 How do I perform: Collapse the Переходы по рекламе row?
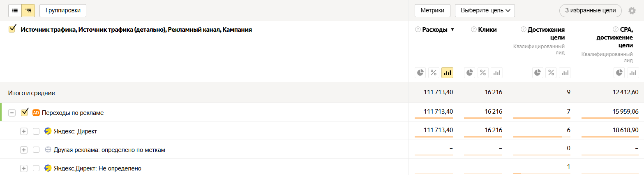12,112
